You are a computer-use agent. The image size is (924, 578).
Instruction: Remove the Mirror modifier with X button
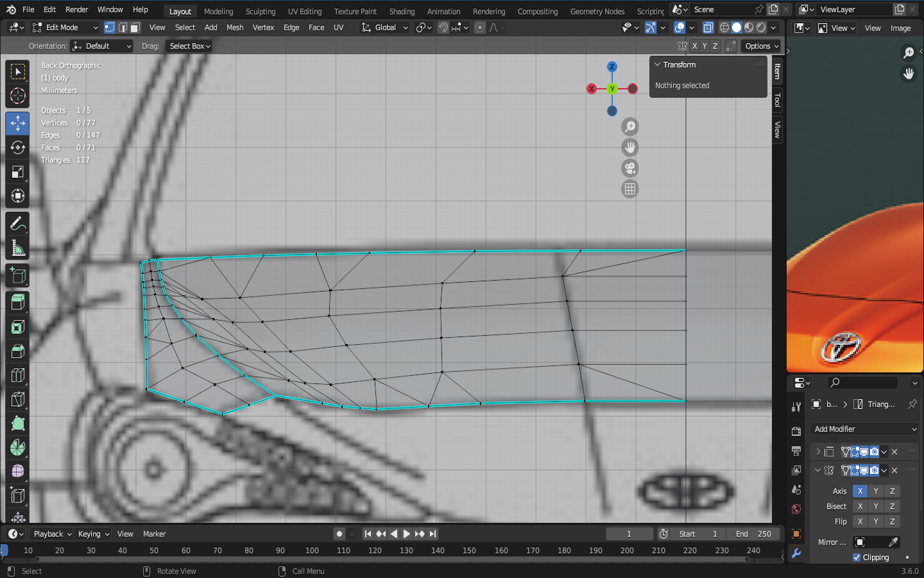[x=894, y=470]
